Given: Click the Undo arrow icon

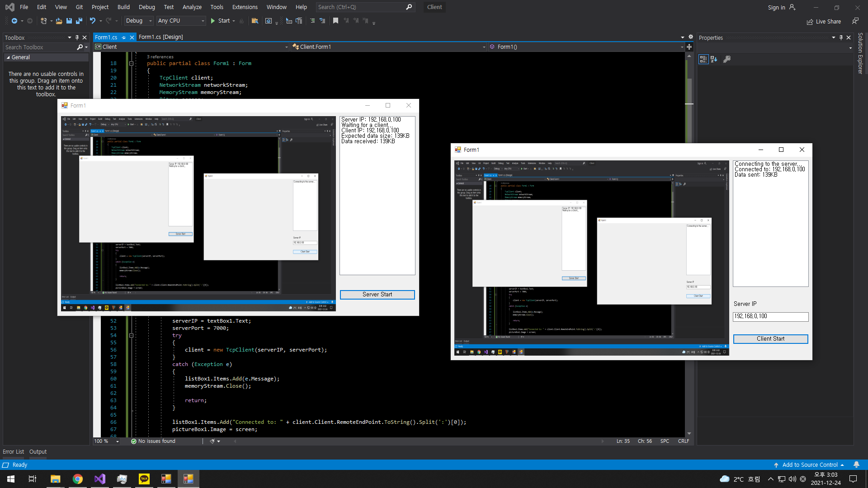Looking at the screenshot, I should pyautogui.click(x=92, y=21).
